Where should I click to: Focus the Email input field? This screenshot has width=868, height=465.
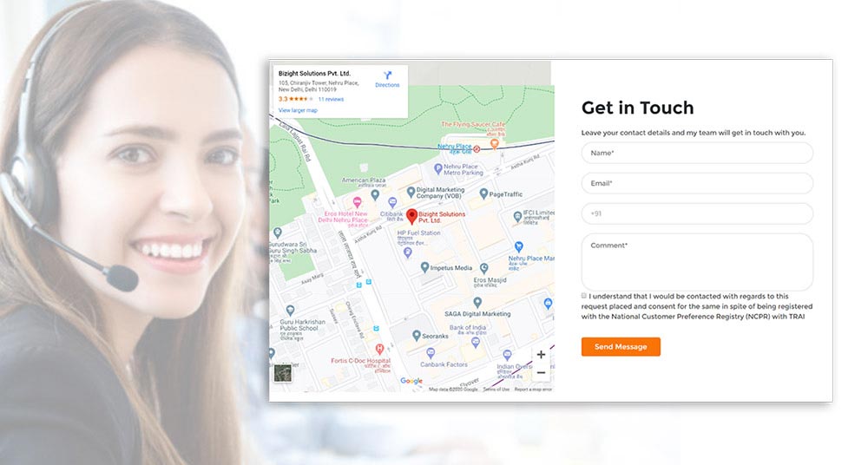tap(697, 183)
